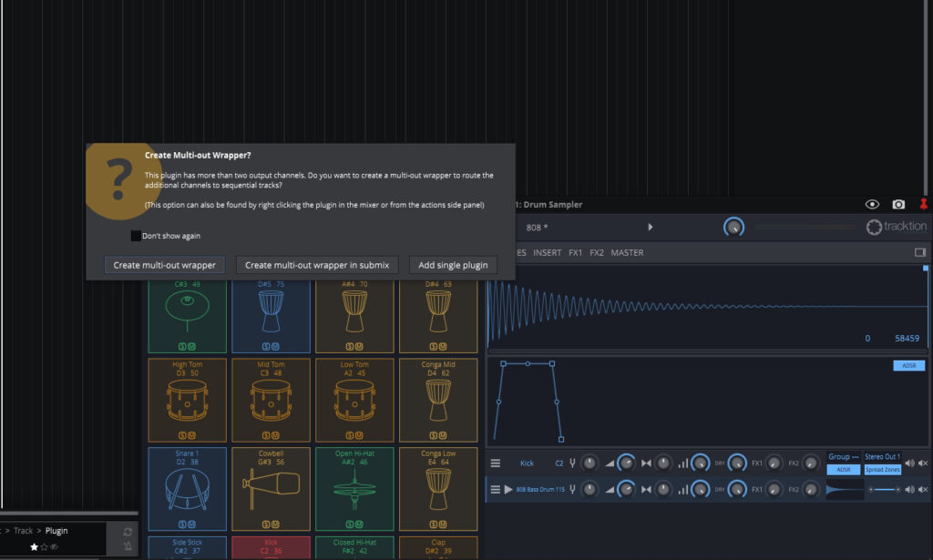Click the star rating icon
Screen dimensions: 933x560
[x=34, y=547]
